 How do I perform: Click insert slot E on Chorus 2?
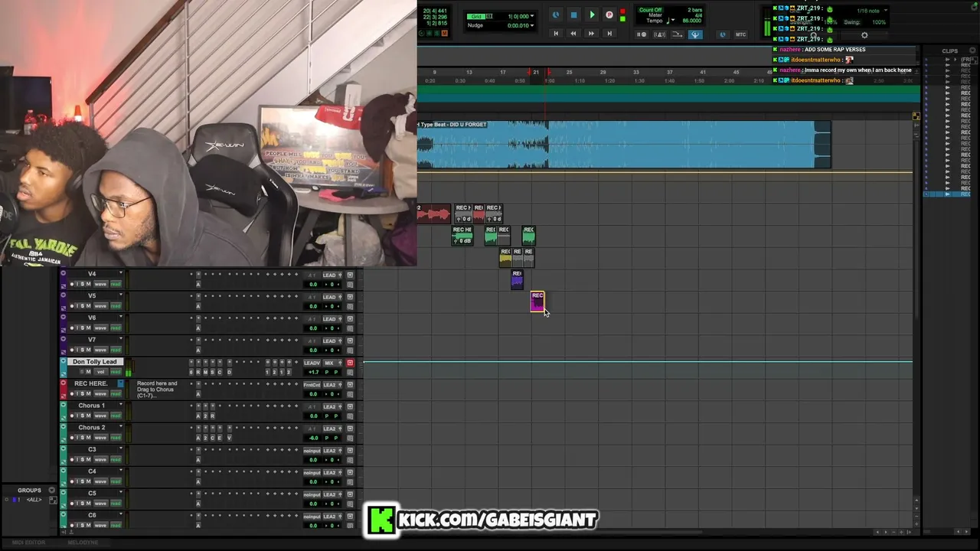(220, 438)
